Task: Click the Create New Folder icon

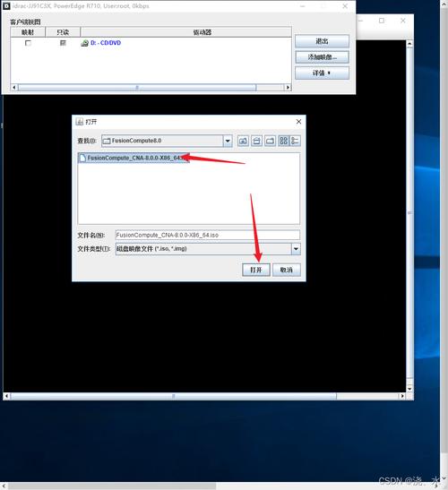Action: tap(270, 141)
